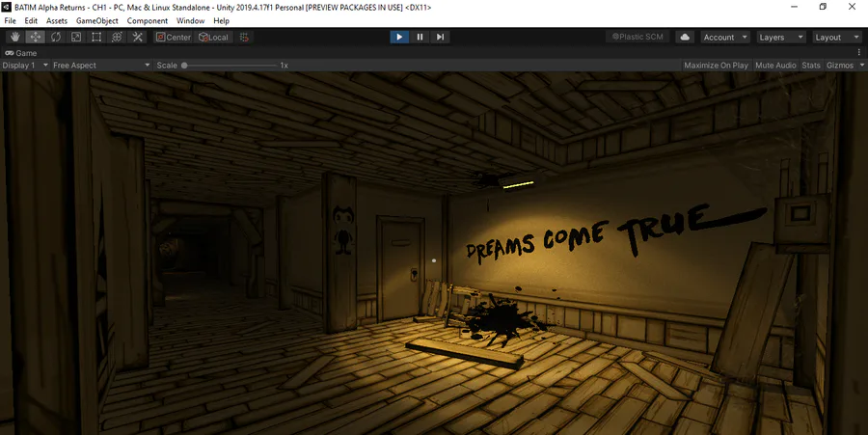Open the Layers dropdown

781,37
